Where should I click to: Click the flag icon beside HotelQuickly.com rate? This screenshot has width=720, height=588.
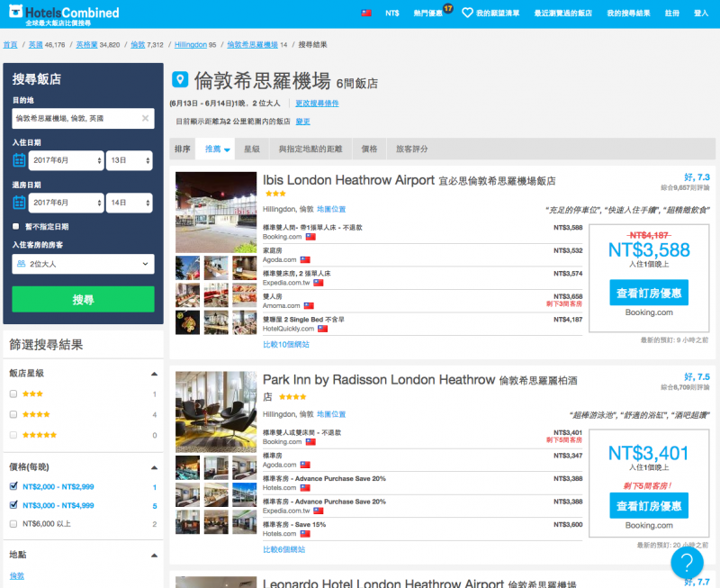323,329
